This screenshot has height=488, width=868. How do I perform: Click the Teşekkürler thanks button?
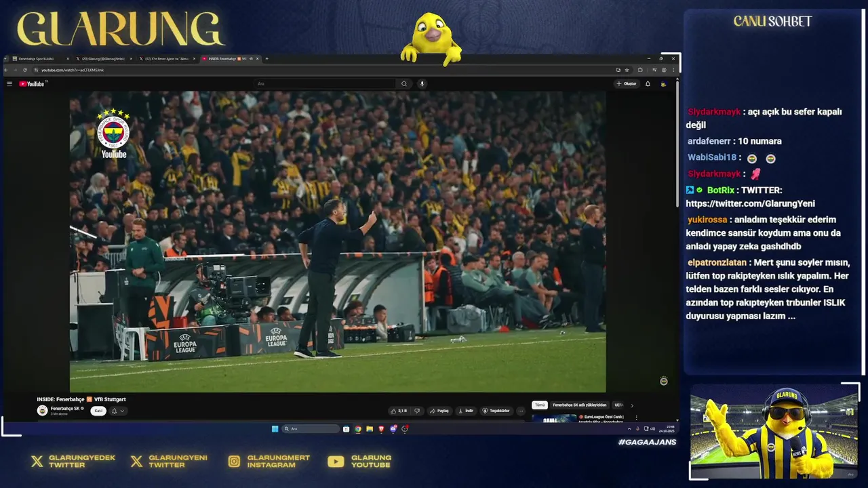click(x=496, y=411)
